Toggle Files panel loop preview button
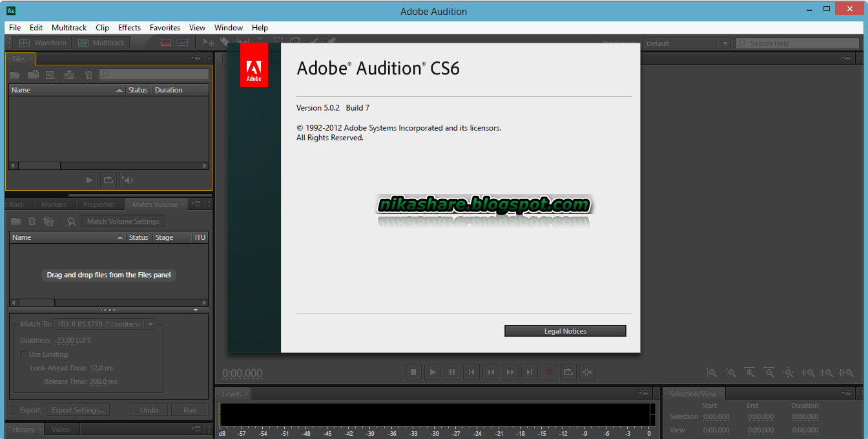This screenshot has width=868, height=439. tap(108, 180)
